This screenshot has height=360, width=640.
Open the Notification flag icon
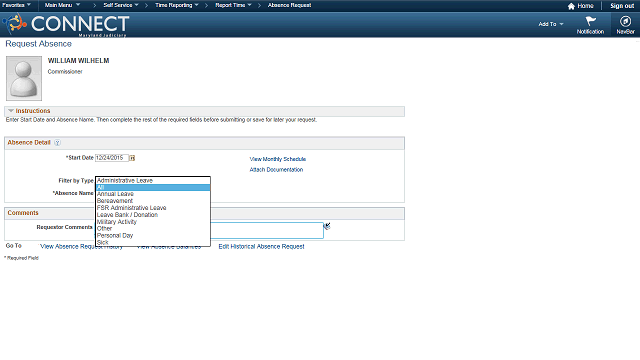(x=590, y=21)
